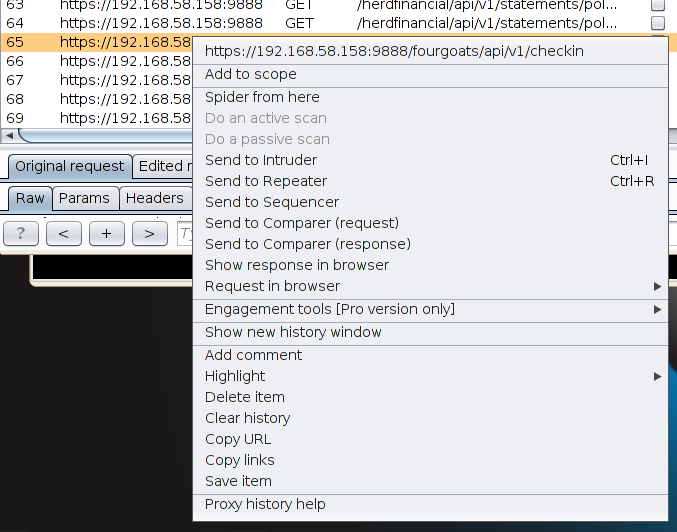Choose Add to scope
Image resolution: width=677 pixels, height=532 pixels.
[x=430, y=74]
